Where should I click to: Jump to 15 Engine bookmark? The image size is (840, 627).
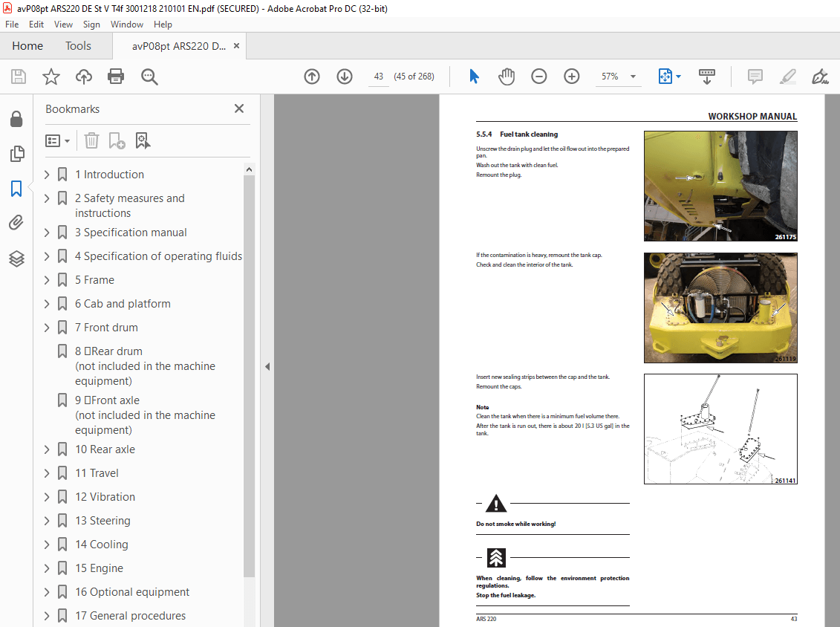point(99,568)
